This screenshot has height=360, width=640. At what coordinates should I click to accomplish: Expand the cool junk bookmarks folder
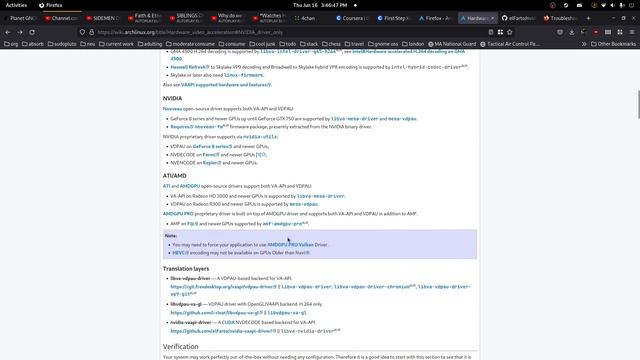pos(262,44)
